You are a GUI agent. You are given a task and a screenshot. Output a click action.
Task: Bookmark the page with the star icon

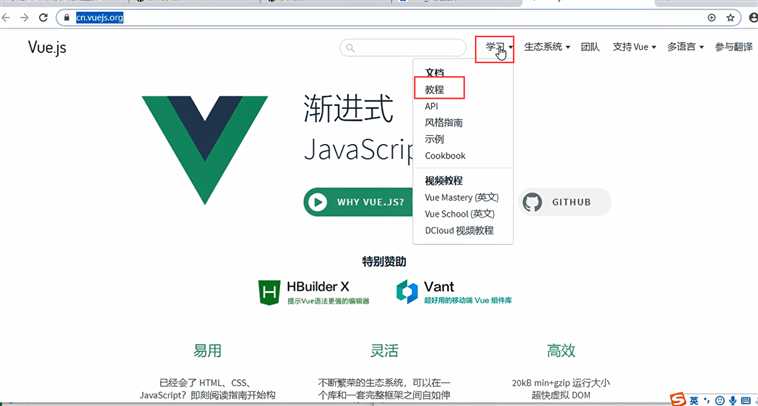click(730, 18)
